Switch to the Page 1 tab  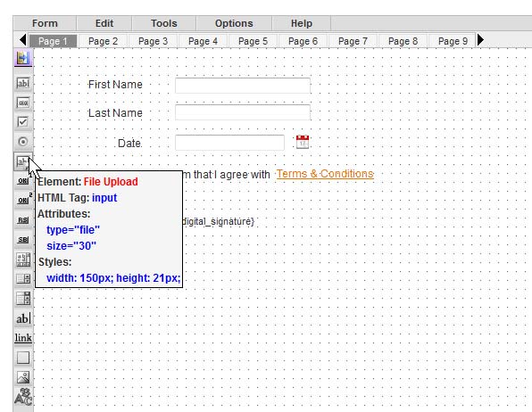(x=53, y=41)
